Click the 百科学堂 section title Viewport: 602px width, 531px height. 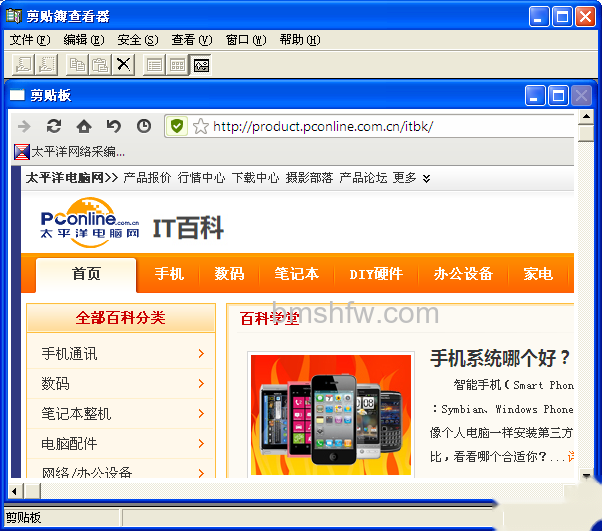coord(269,319)
